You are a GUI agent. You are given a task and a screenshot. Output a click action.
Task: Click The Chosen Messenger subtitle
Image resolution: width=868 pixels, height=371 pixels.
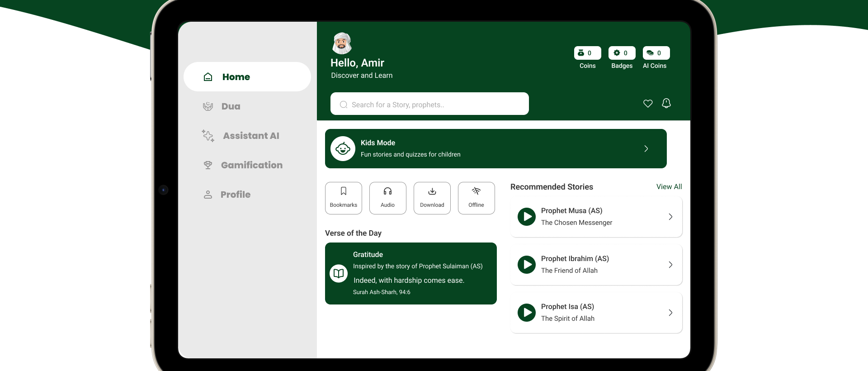click(x=576, y=223)
